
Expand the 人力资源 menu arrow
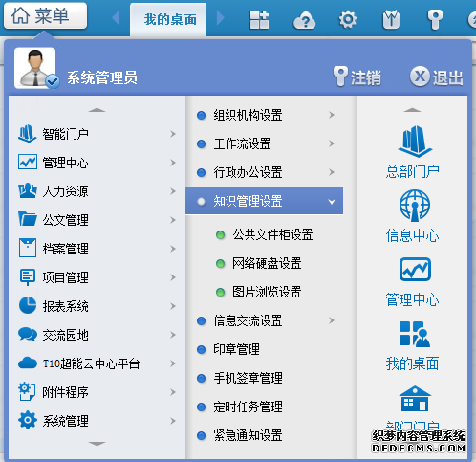[173, 191]
